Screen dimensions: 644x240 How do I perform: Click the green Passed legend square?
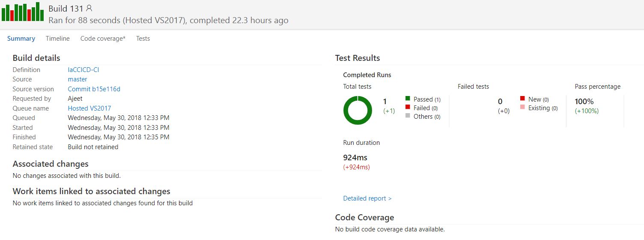[x=408, y=99]
